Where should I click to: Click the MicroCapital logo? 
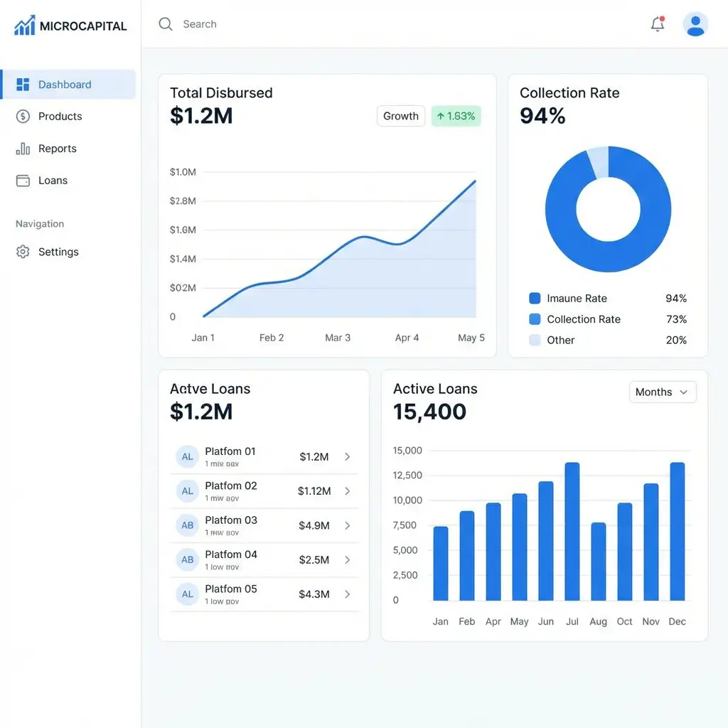point(70,25)
